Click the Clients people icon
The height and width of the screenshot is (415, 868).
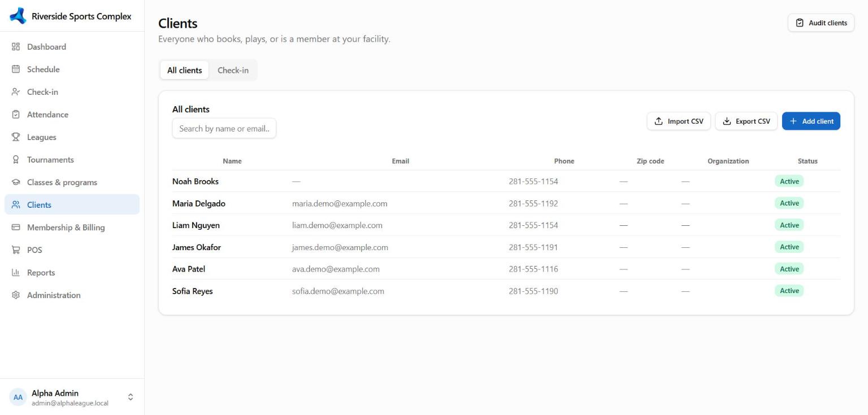click(x=16, y=205)
